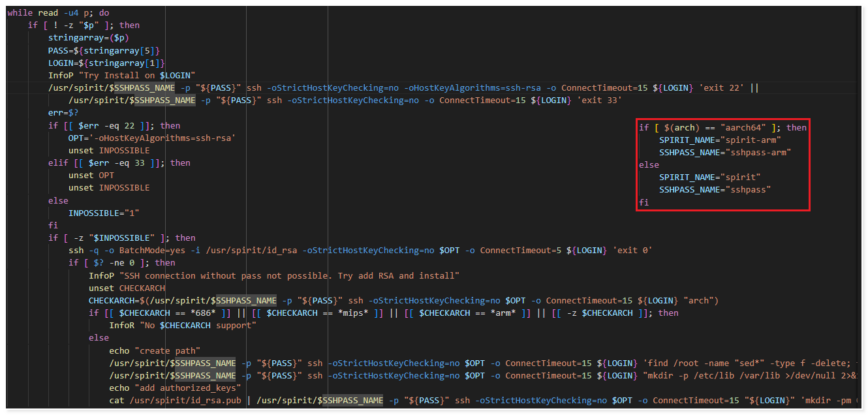Click the 'unset OPT' statement
868x415 pixels.
pyautogui.click(x=91, y=175)
